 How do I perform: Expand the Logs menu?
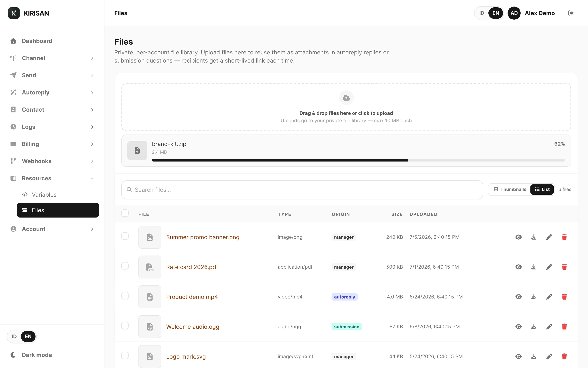52,127
